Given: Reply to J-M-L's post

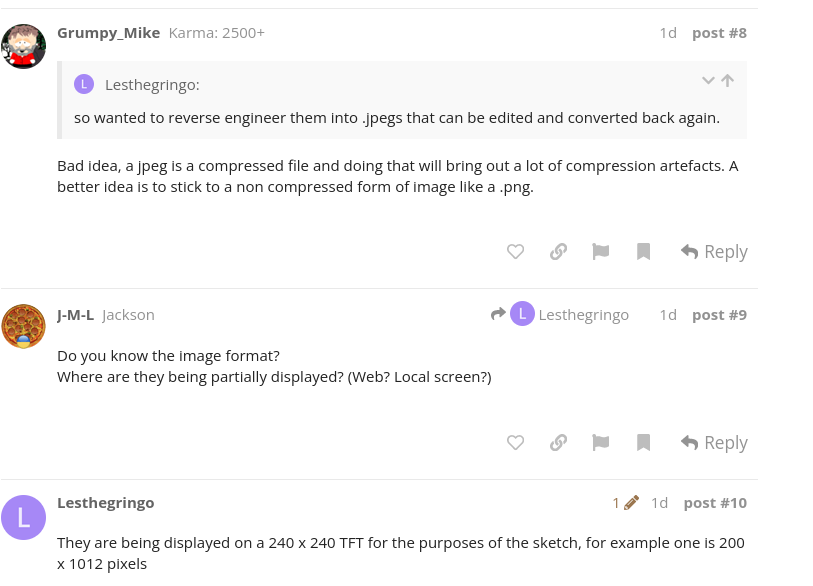Looking at the screenshot, I should [x=714, y=443].
